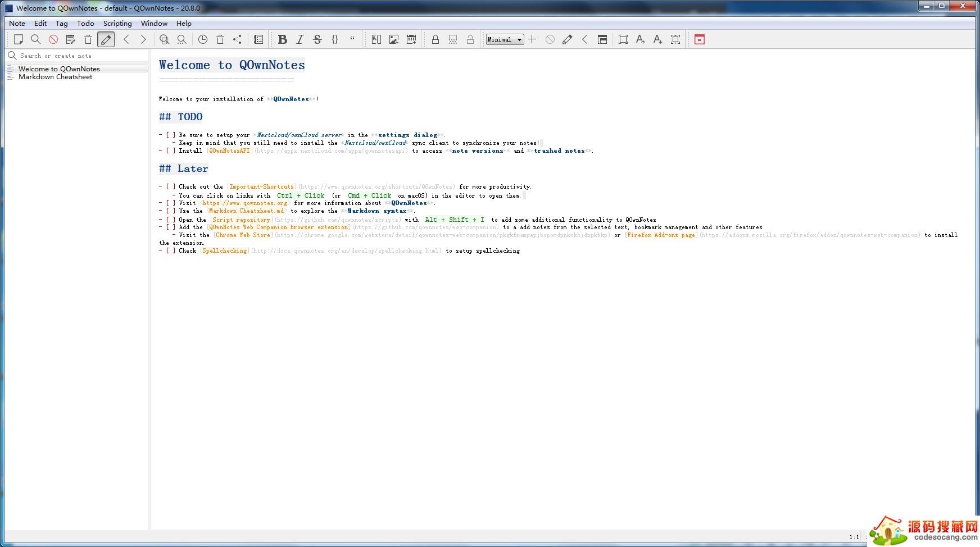This screenshot has height=547, width=980.
Task: Select the Welcome to QOwnNotes note
Action: click(x=78, y=69)
